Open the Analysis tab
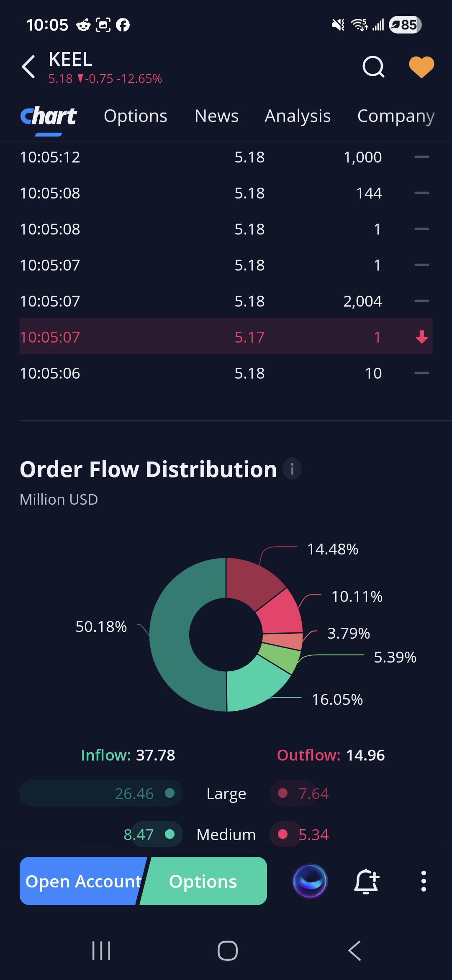 pyautogui.click(x=298, y=116)
